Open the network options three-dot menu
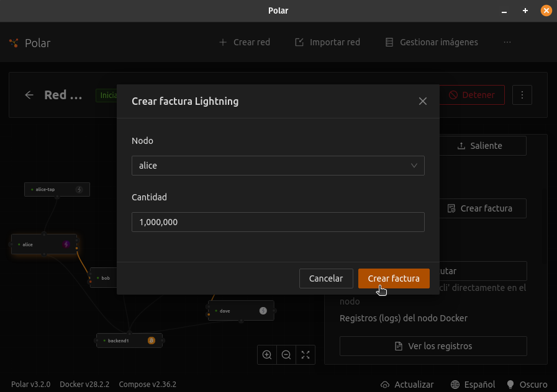 pyautogui.click(x=522, y=95)
